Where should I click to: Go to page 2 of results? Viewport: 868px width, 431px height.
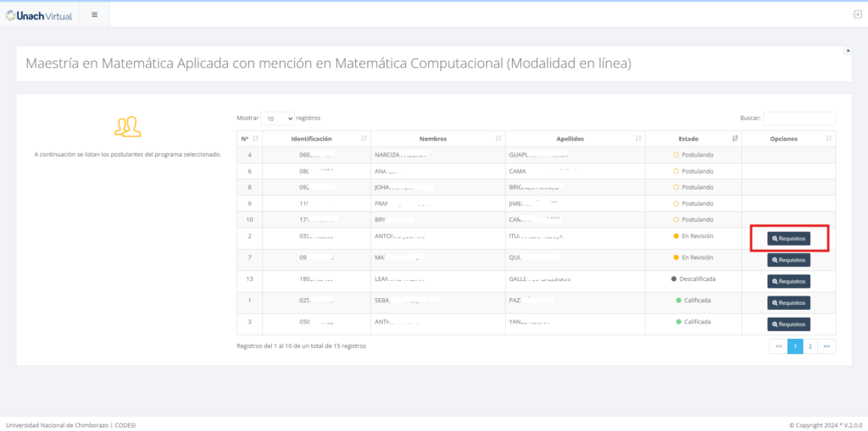point(810,346)
